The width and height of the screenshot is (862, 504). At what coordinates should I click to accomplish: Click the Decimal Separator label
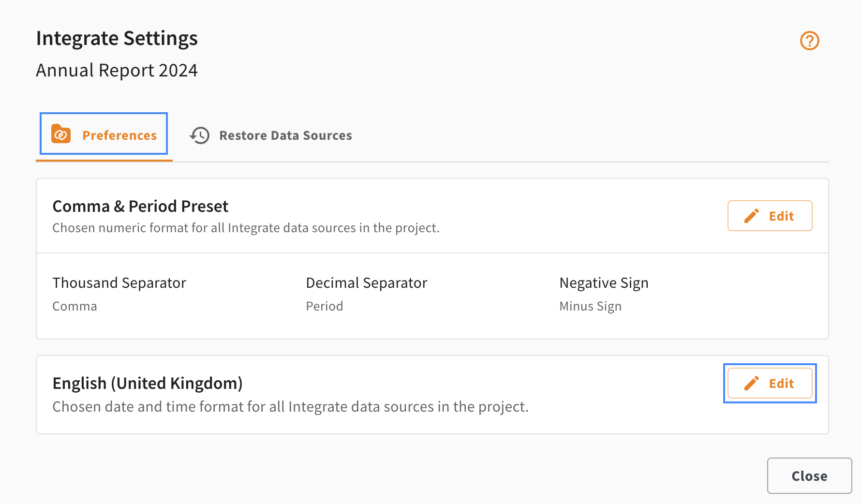tap(367, 283)
